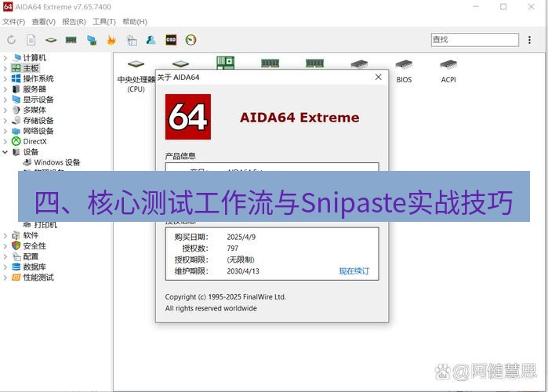Click the first green memory module icon

click(x=270, y=64)
